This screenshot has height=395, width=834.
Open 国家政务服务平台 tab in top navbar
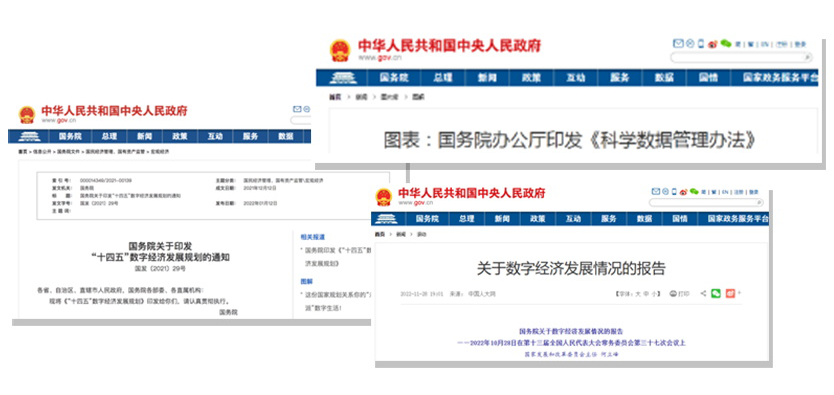(780, 78)
